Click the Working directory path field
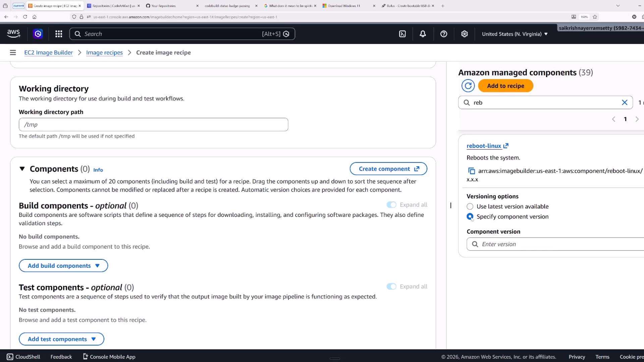This screenshot has height=362, width=644. click(153, 125)
